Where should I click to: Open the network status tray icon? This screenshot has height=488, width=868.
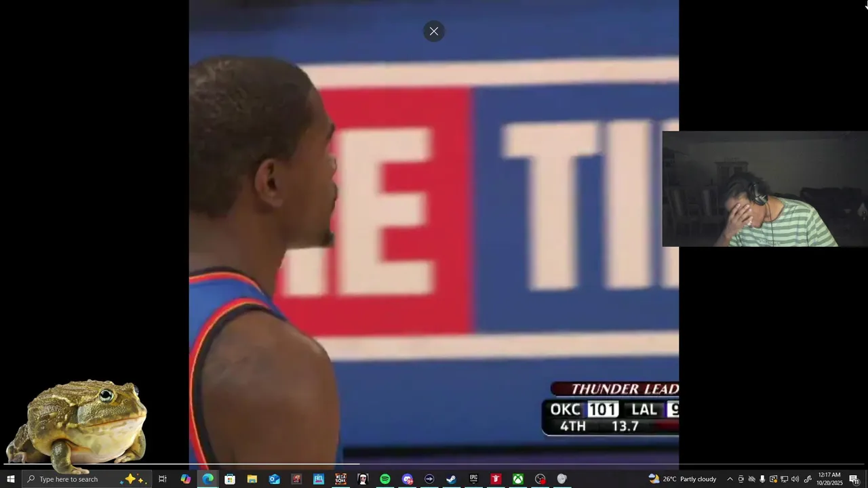pyautogui.click(x=784, y=479)
